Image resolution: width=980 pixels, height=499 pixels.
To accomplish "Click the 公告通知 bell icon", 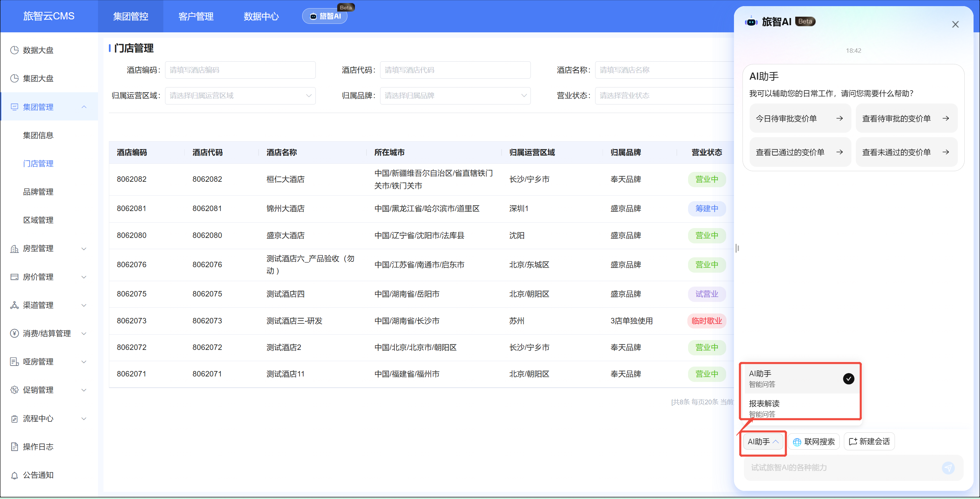I will (x=14, y=476).
